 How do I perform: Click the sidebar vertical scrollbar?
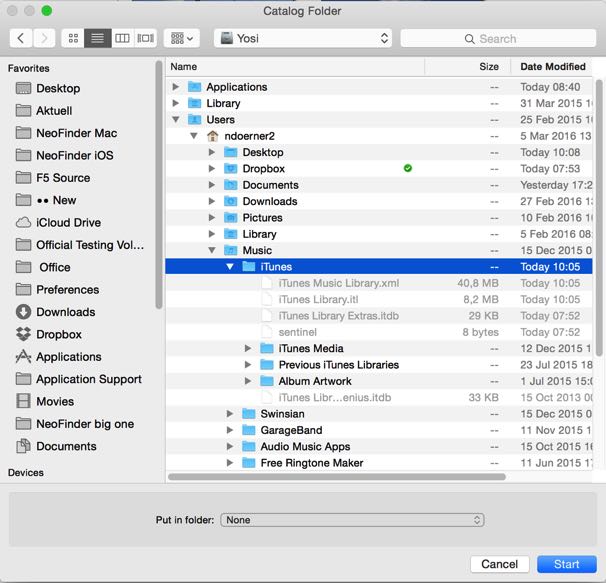158,185
